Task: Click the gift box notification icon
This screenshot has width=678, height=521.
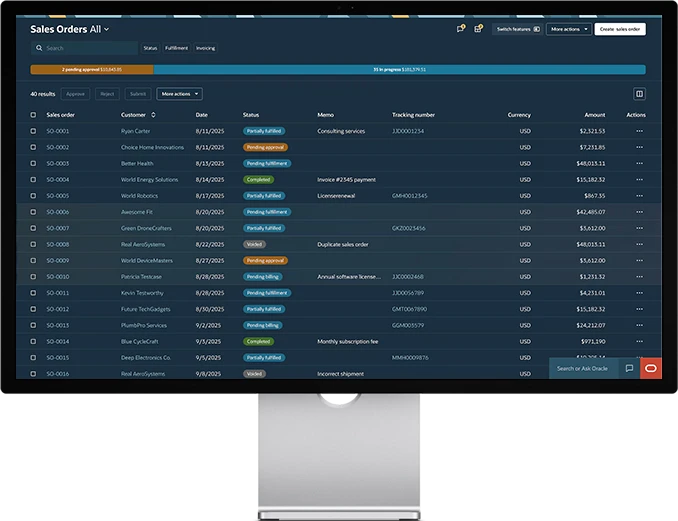Action: pos(478,29)
